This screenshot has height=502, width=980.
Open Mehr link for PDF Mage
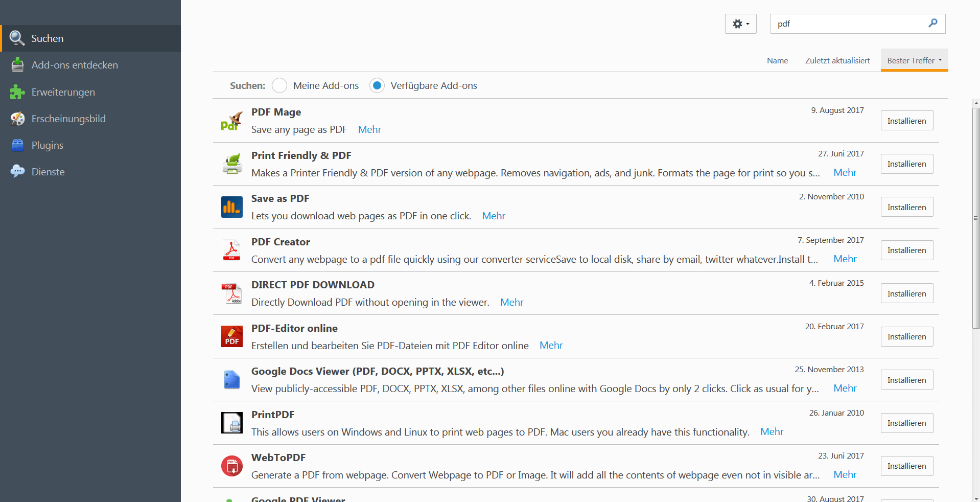[x=369, y=129]
